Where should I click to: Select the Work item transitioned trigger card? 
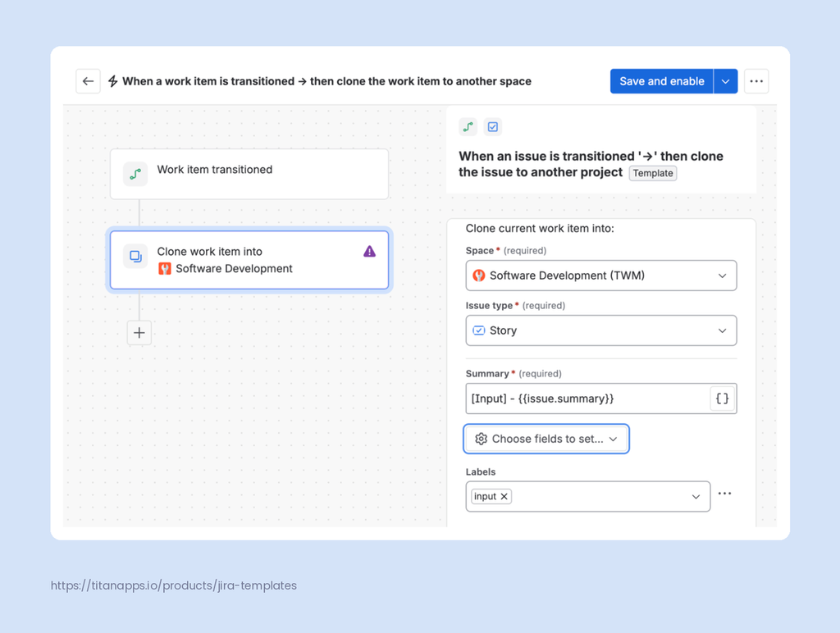(x=249, y=174)
